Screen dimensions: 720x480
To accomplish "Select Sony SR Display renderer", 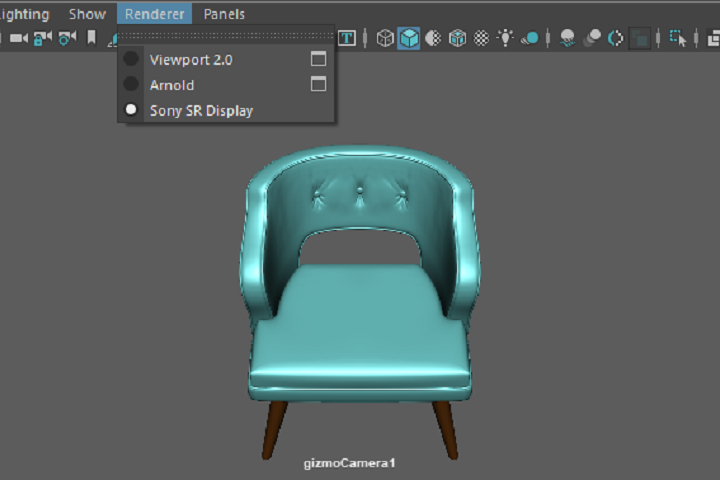I will [x=226, y=110].
